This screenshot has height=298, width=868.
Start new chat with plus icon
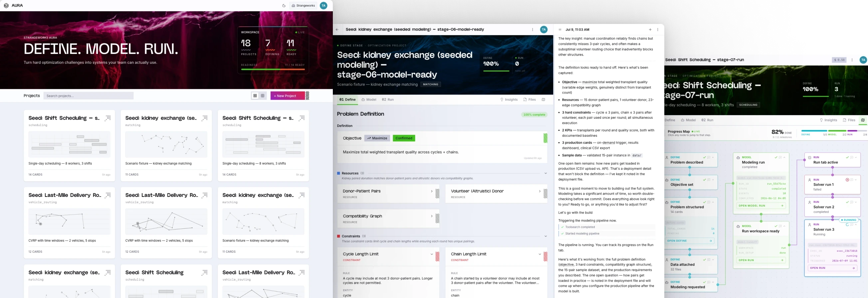click(x=650, y=30)
